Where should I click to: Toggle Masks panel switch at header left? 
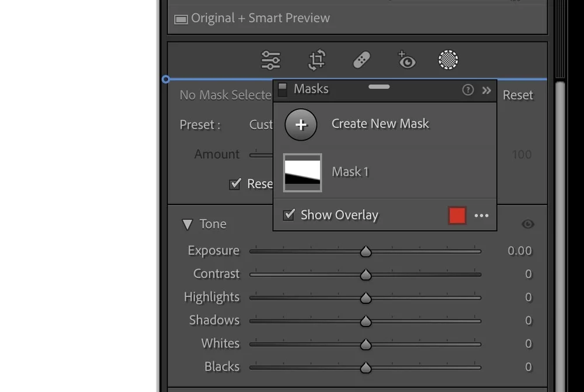click(283, 90)
